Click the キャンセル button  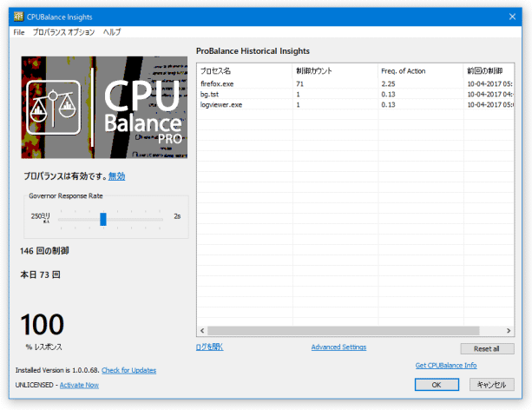coord(491,385)
